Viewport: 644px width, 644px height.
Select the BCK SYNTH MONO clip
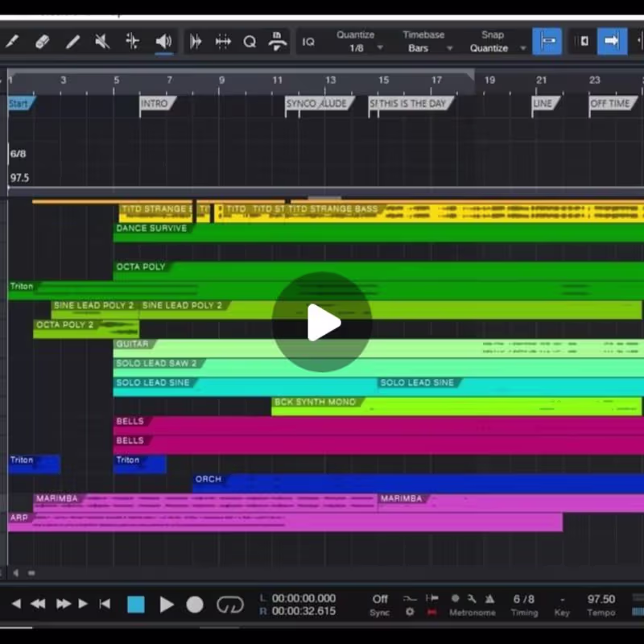pos(456,407)
